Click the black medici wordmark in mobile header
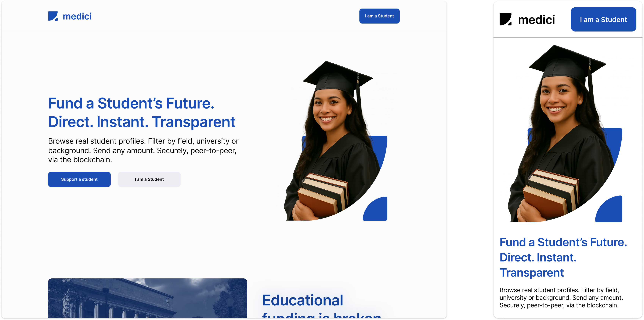The height and width of the screenshot is (320, 644). coord(537,20)
